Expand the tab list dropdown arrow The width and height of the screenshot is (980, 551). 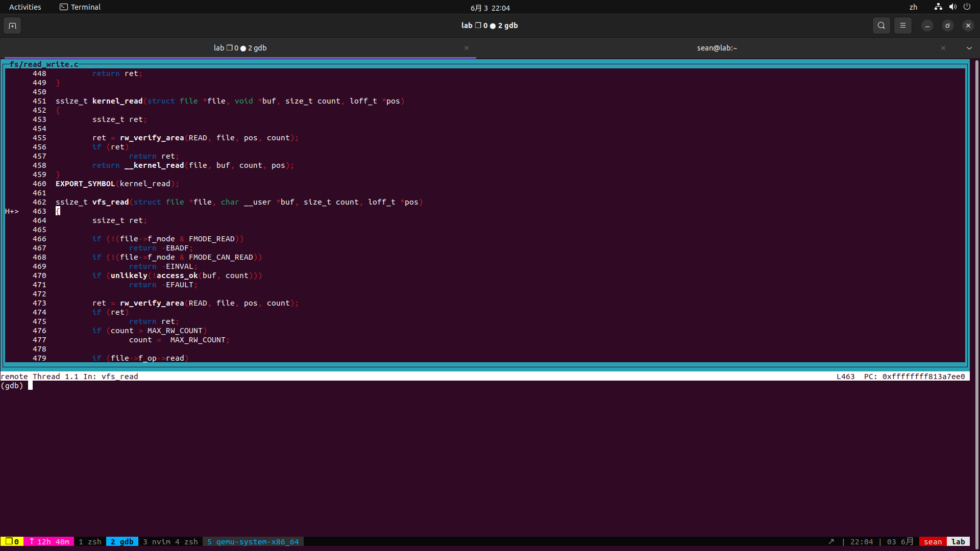(x=969, y=48)
